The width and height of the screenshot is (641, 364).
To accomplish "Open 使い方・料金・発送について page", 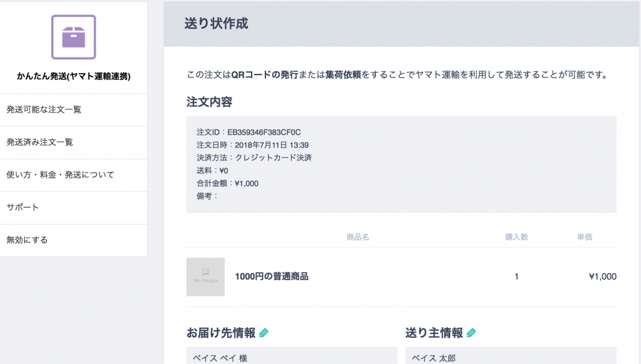I will [x=74, y=175].
